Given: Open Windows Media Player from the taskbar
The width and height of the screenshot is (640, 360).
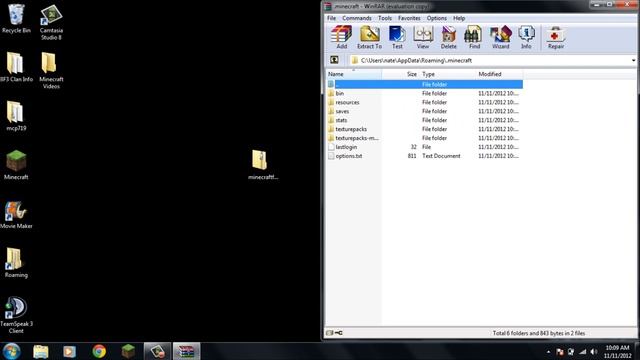Looking at the screenshot, I should [69, 351].
